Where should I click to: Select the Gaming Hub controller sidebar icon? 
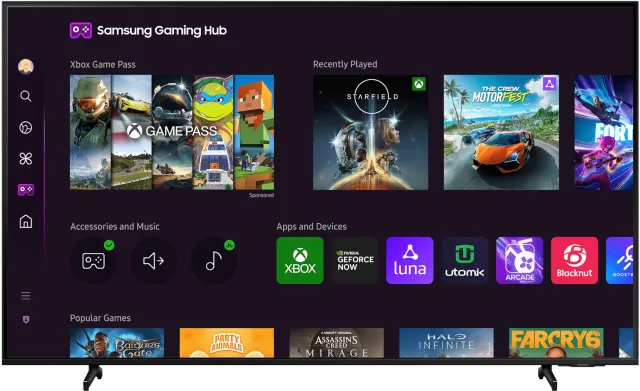click(x=26, y=190)
